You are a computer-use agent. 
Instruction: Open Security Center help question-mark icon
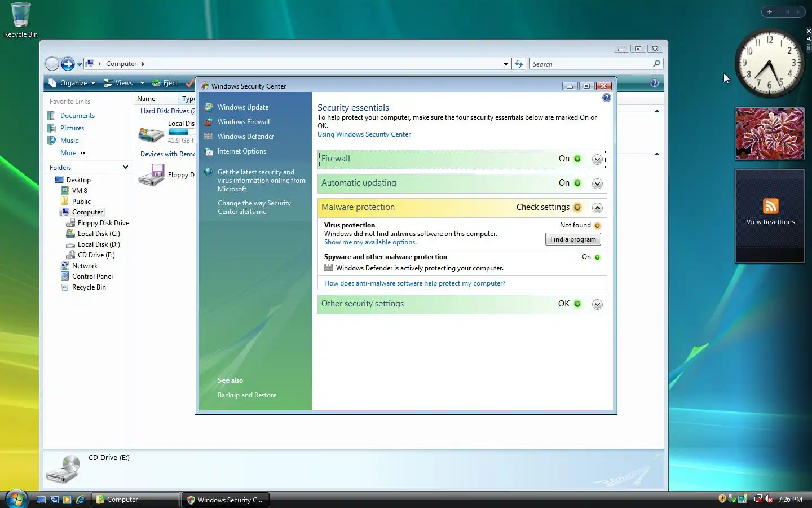[x=606, y=98]
